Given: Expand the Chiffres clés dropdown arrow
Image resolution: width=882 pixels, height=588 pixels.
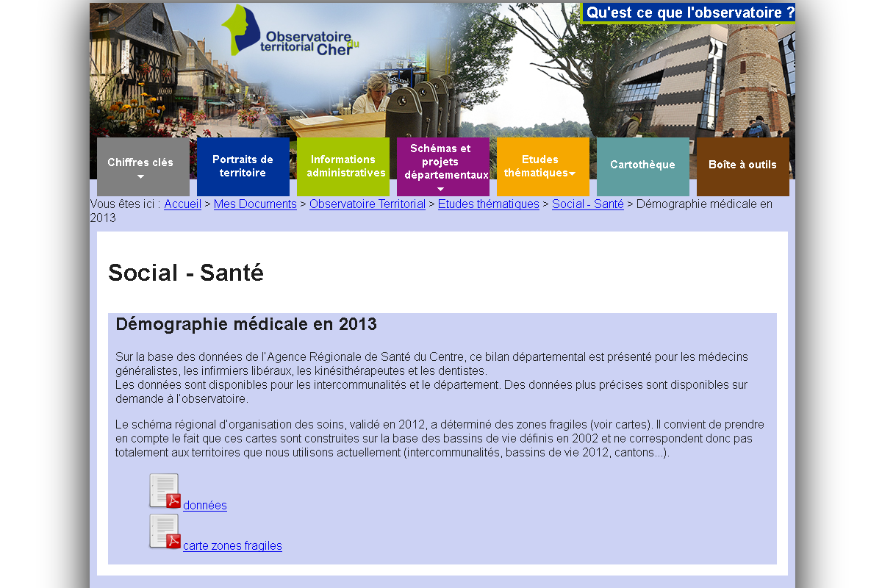Looking at the screenshot, I should 140,177.
